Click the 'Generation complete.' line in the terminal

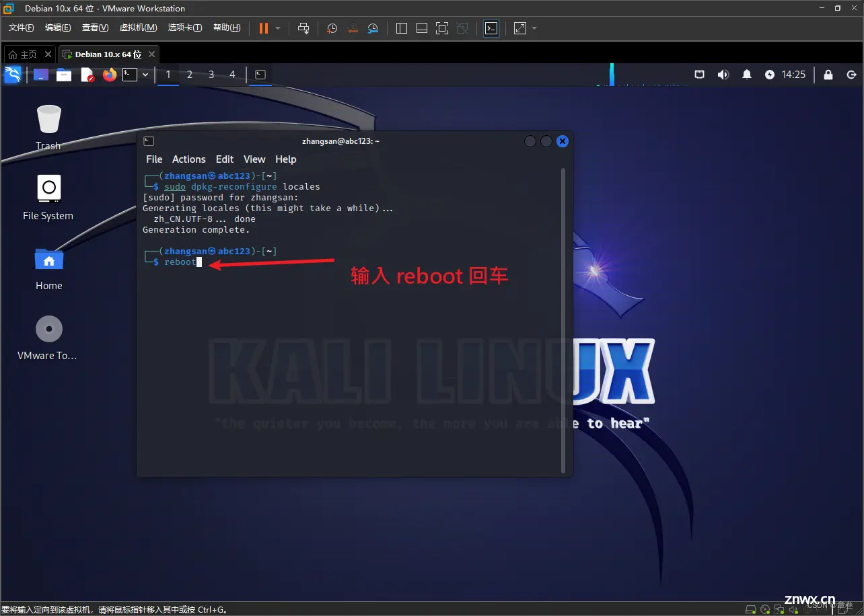[196, 230]
